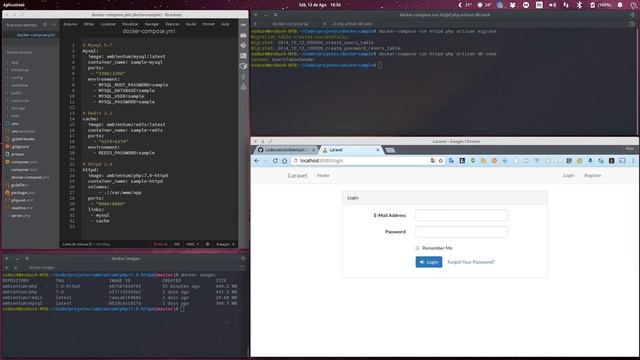Open the Visualizar menu in Brackets
This screenshot has width=640, height=360.
tap(130, 24)
